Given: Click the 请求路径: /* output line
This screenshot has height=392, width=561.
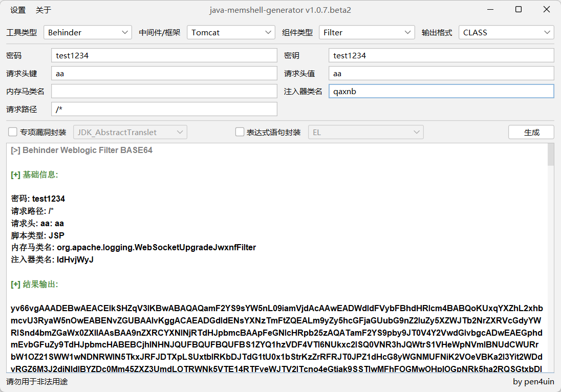Looking at the screenshot, I should click(32, 211).
